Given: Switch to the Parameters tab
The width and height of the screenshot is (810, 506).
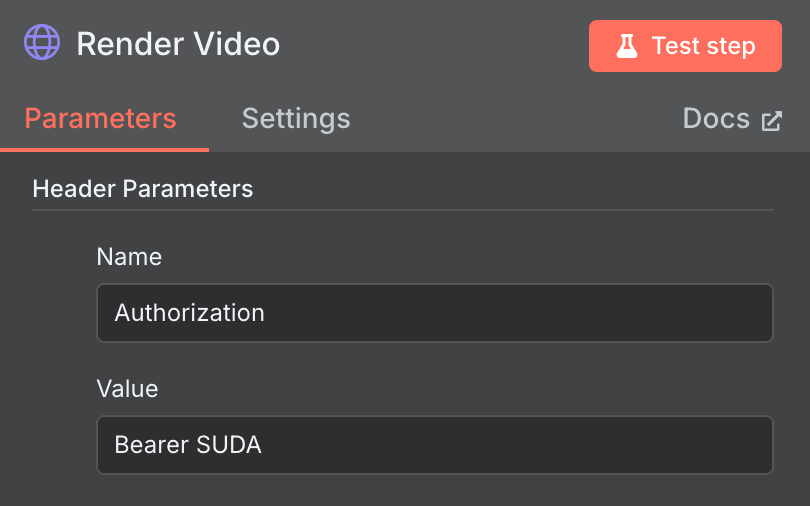Looking at the screenshot, I should click(x=100, y=119).
